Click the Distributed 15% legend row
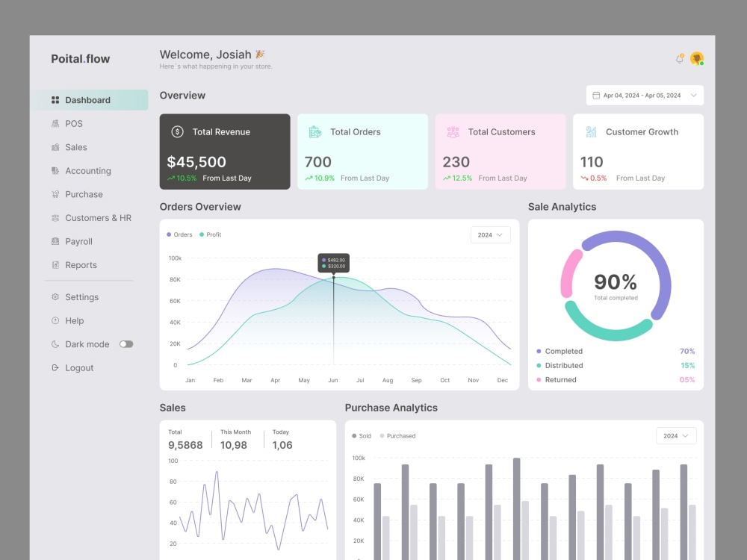The height and width of the screenshot is (560, 747). (616, 365)
